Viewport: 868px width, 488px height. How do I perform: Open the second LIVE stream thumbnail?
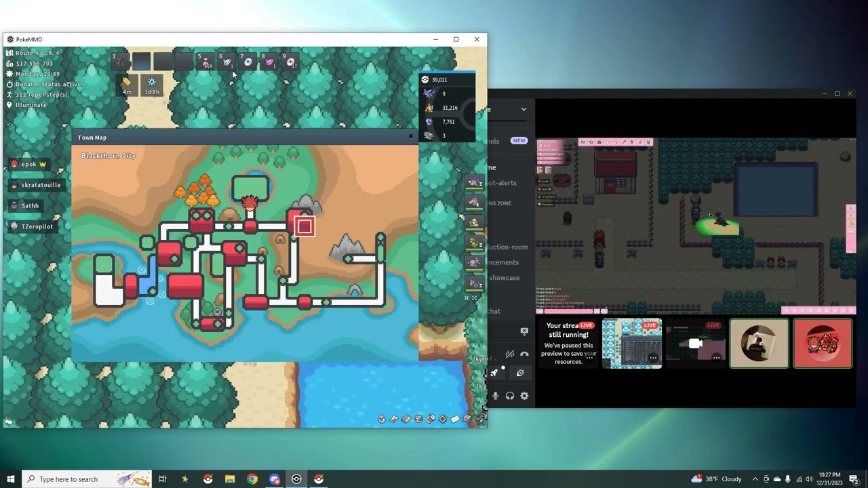[x=632, y=344]
